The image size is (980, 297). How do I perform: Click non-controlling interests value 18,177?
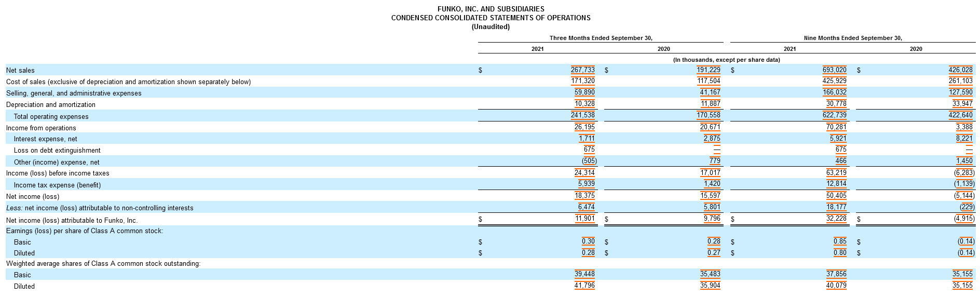tap(836, 208)
